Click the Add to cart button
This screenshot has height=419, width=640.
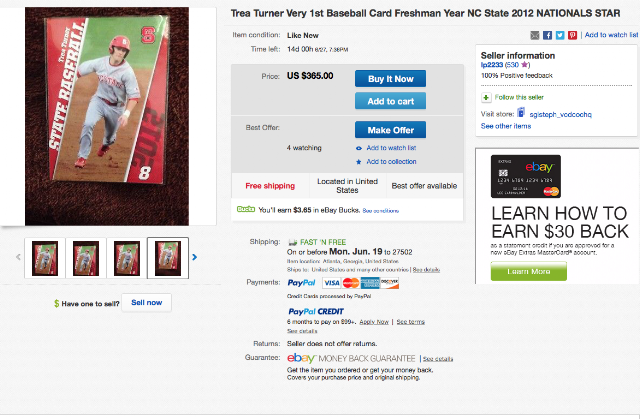point(390,101)
